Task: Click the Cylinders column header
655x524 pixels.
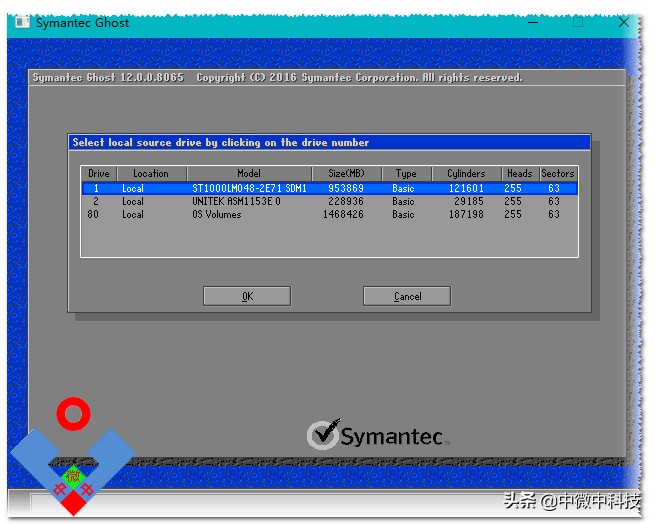Action: [466, 173]
